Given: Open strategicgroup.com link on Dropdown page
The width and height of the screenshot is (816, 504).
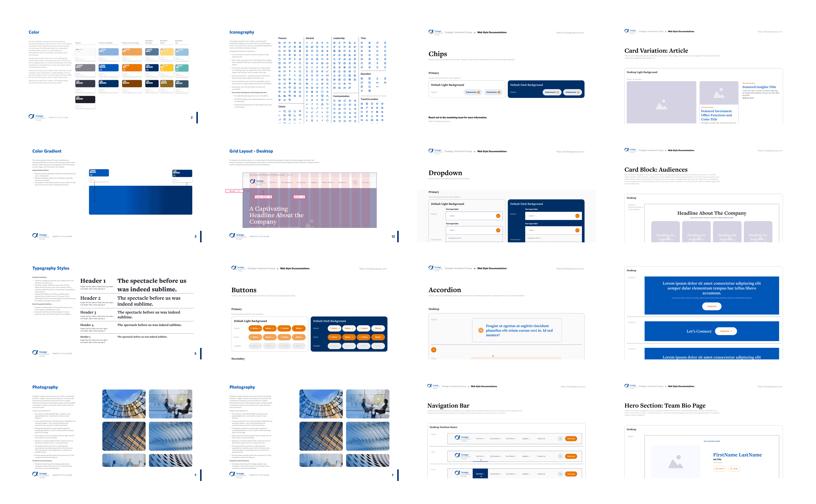Looking at the screenshot, I should click(570, 152).
